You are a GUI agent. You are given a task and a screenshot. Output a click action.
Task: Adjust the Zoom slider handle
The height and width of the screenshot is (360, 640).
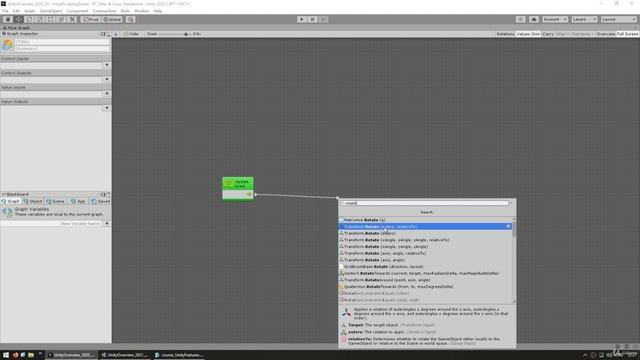tap(186, 34)
